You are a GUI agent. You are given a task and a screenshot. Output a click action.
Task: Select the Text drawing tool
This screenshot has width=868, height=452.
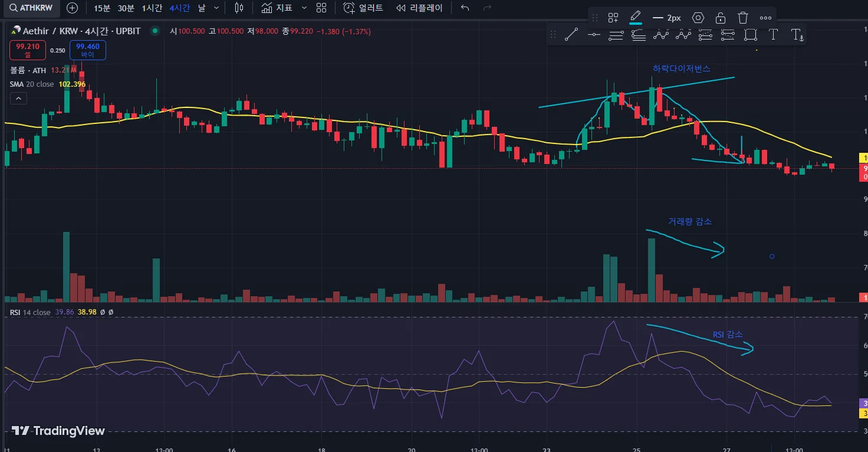pos(774,35)
